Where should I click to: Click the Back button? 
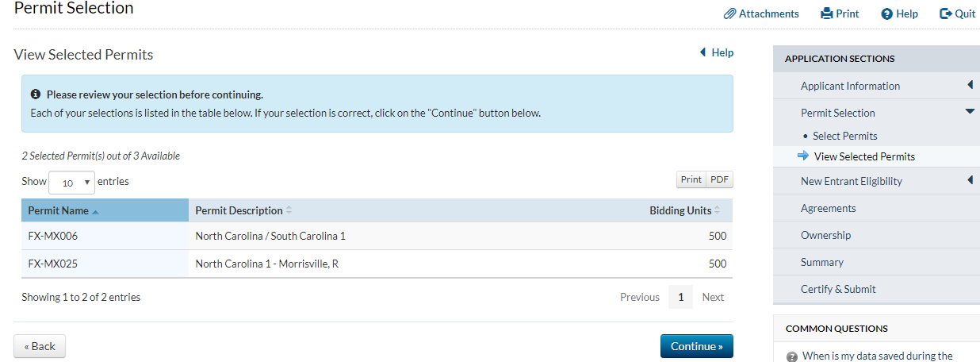tap(40, 346)
